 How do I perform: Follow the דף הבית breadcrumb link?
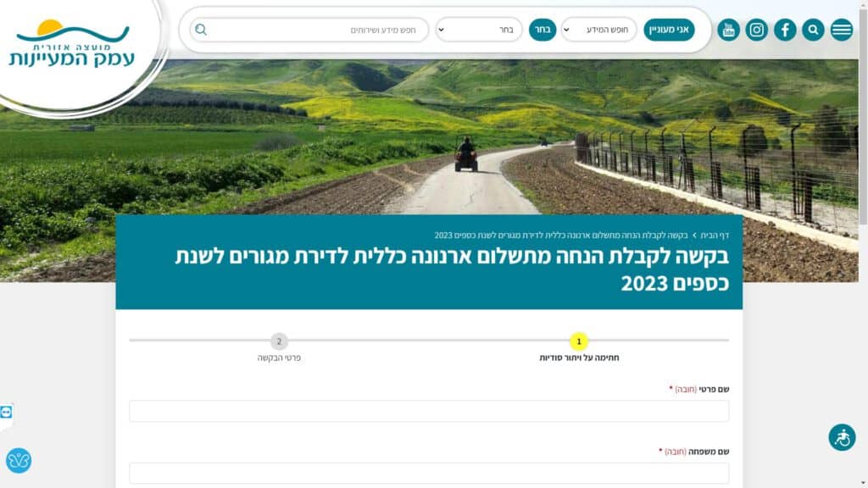tap(715, 236)
